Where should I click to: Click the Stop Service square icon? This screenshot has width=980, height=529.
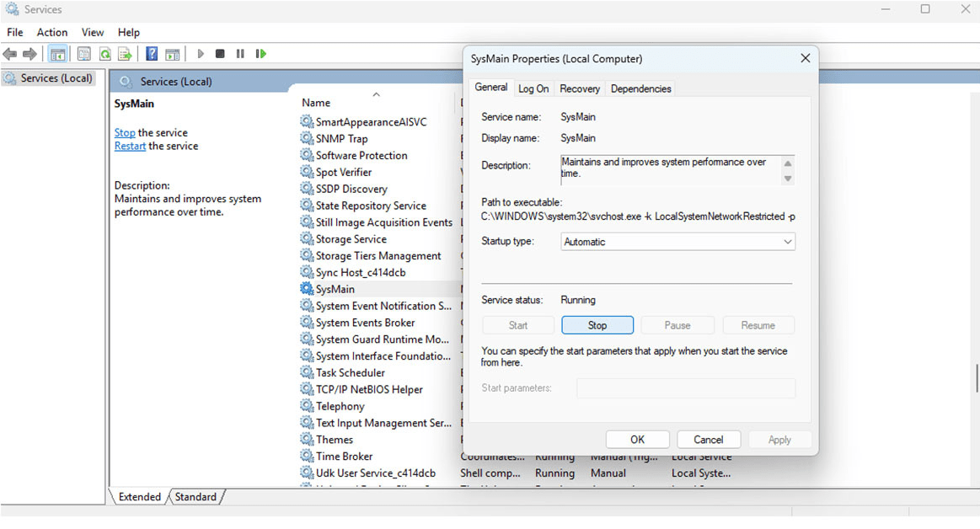pyautogui.click(x=220, y=54)
